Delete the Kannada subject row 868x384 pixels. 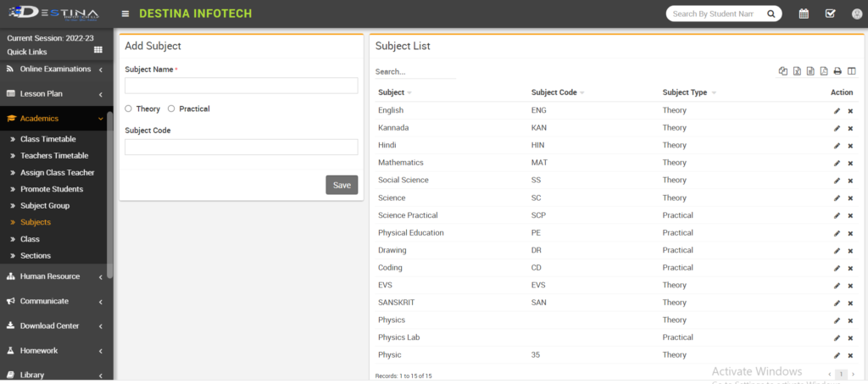coord(850,128)
